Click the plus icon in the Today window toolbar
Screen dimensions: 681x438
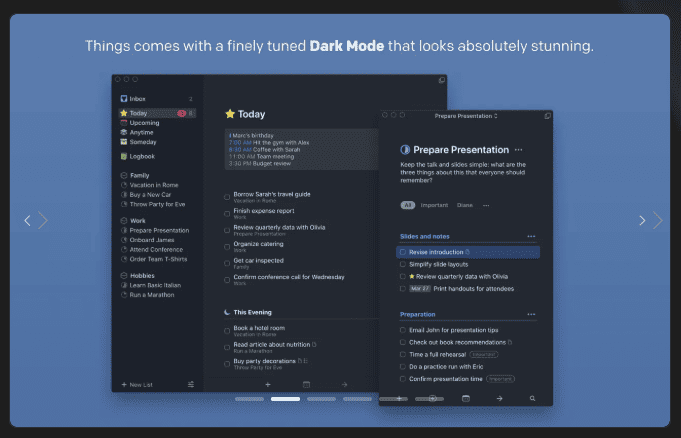pos(268,385)
